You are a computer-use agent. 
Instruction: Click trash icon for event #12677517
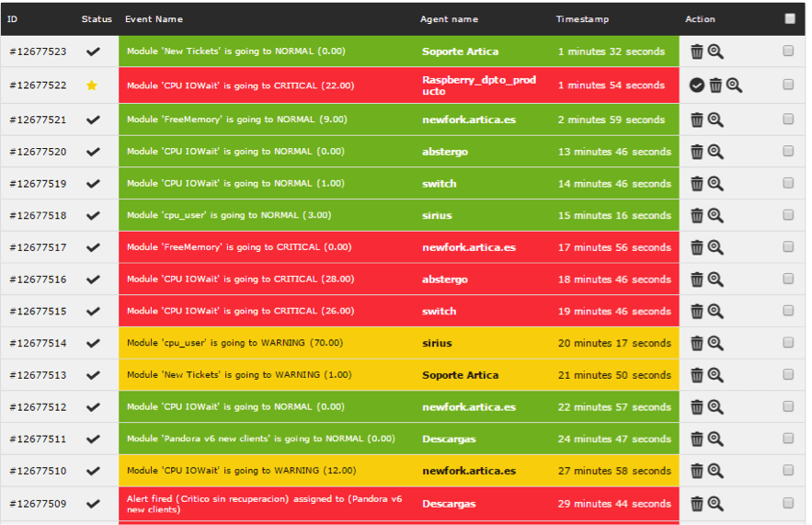[696, 248]
